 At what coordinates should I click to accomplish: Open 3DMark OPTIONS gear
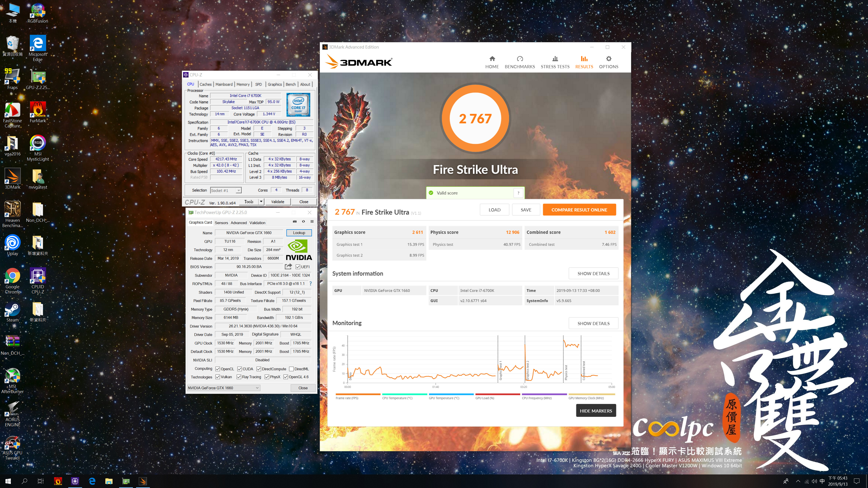coord(609,62)
